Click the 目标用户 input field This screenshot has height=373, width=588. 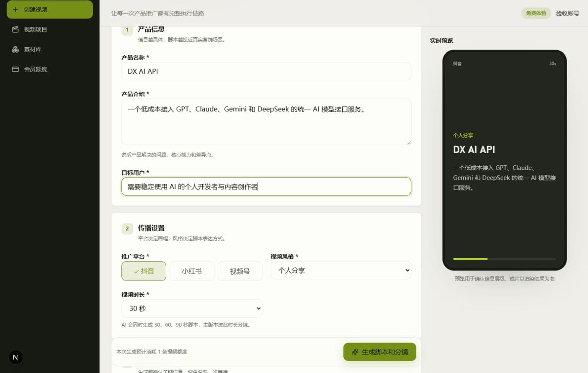point(266,187)
